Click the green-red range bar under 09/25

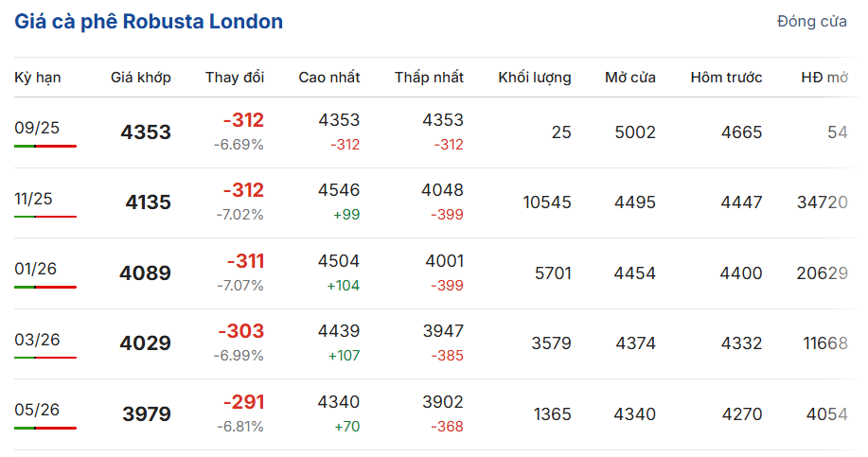click(x=45, y=147)
